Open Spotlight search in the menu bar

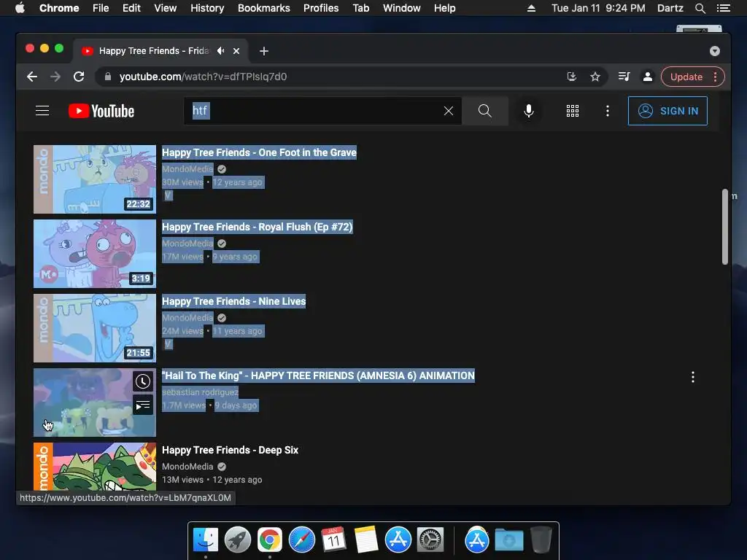700,8
